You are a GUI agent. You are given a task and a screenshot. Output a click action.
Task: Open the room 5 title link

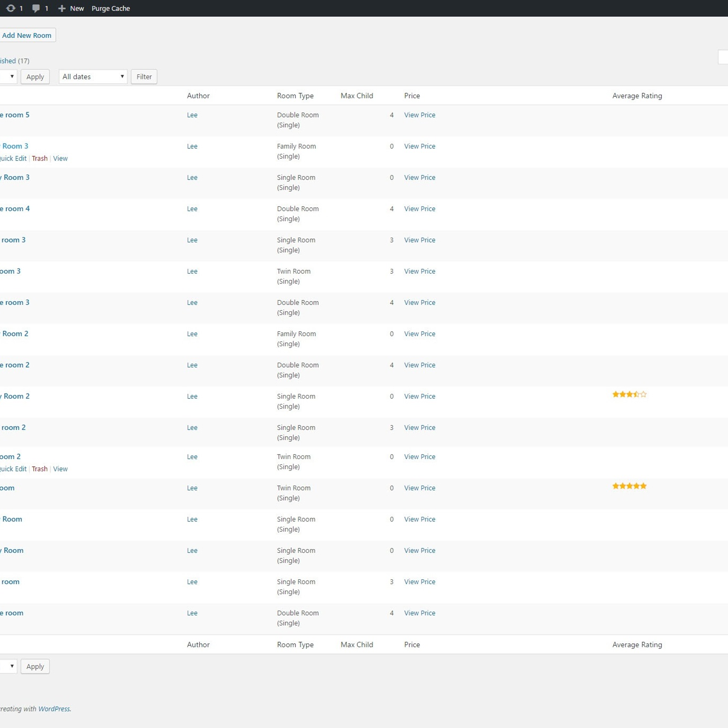[15, 115]
